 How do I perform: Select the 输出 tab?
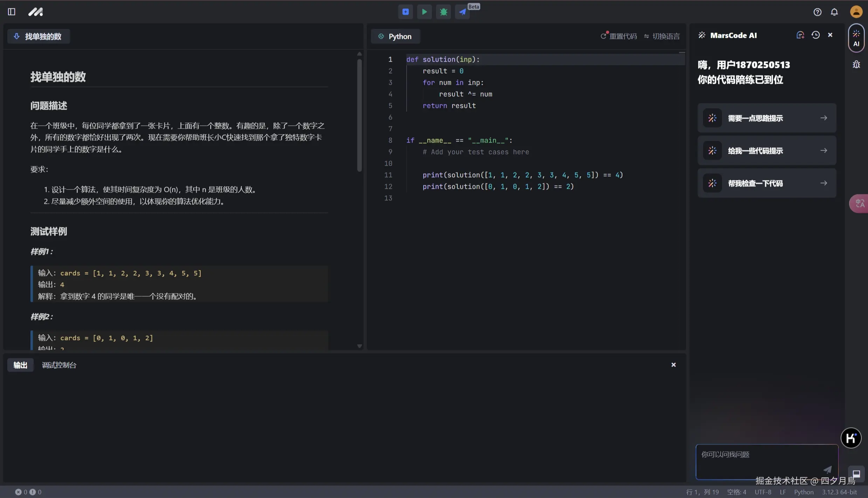20,365
